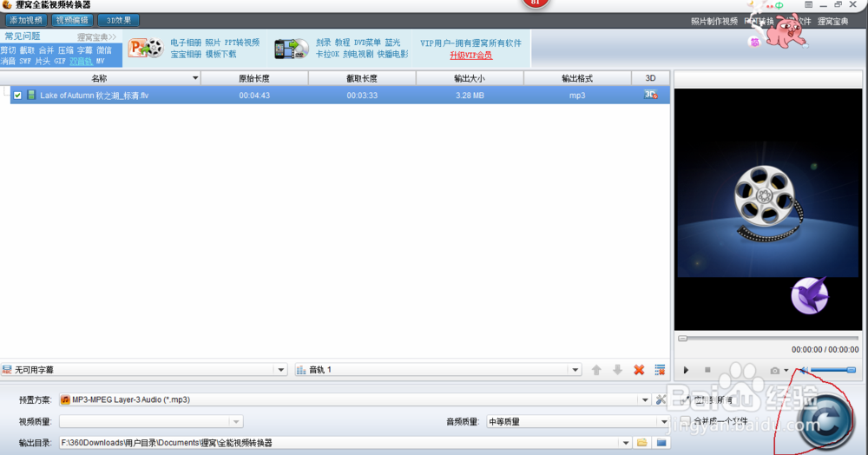Screen dimensions: 868x455
Task: Start conversion with the round blue convert button
Action: point(825,423)
